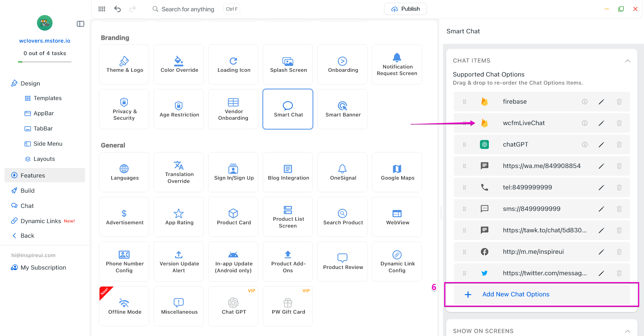Collapse the CHAT ITEMS section
The height and width of the screenshot is (336, 644).
[x=628, y=61]
